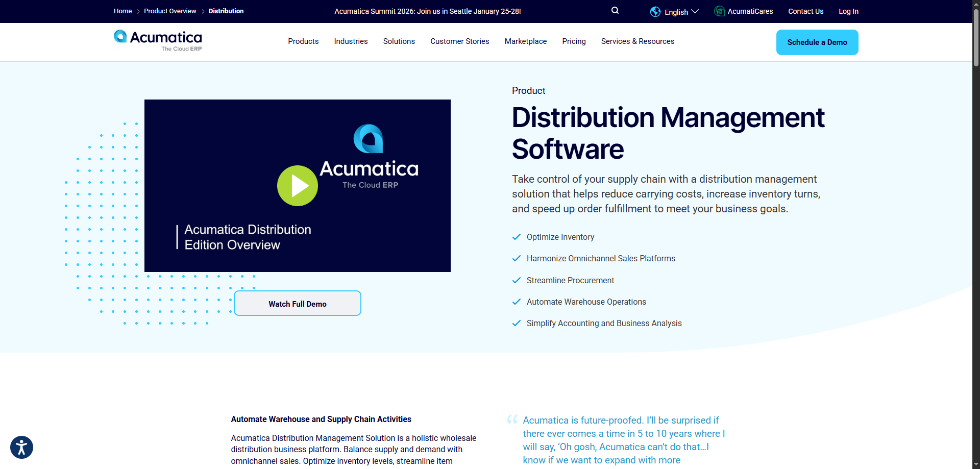Open Contact Us page
The height and width of the screenshot is (469, 980).
805,11
